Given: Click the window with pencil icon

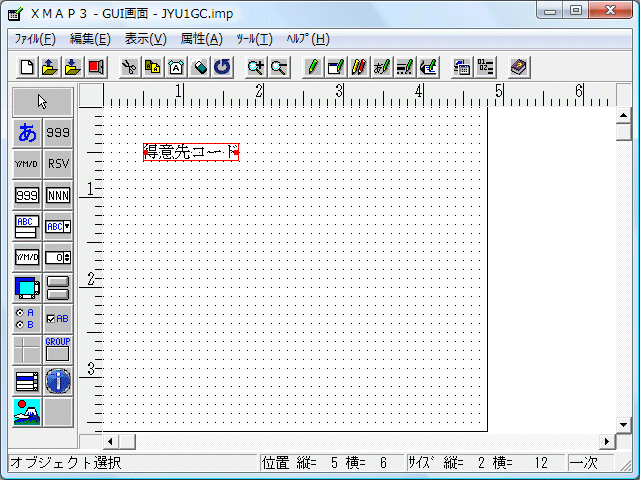Looking at the screenshot, I should (x=336, y=67).
